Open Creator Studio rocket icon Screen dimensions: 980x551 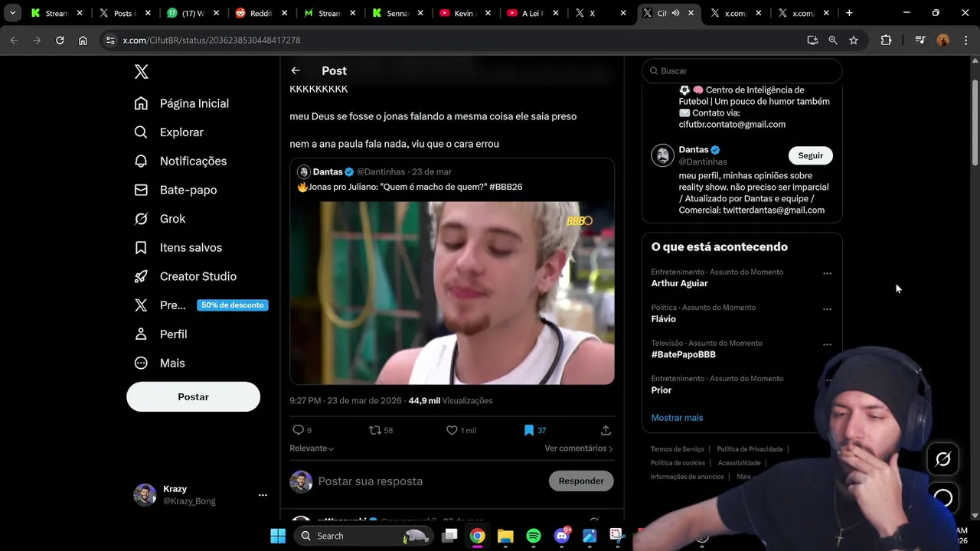click(x=141, y=276)
